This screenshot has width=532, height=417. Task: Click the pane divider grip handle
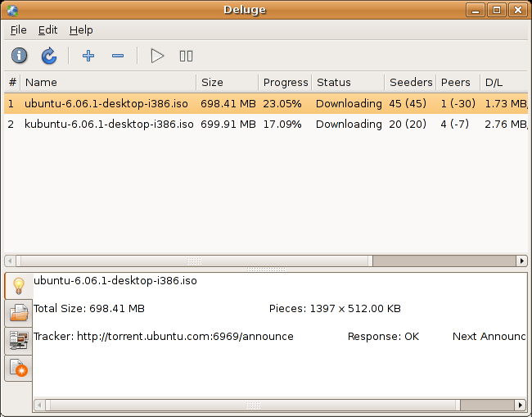[266, 270]
